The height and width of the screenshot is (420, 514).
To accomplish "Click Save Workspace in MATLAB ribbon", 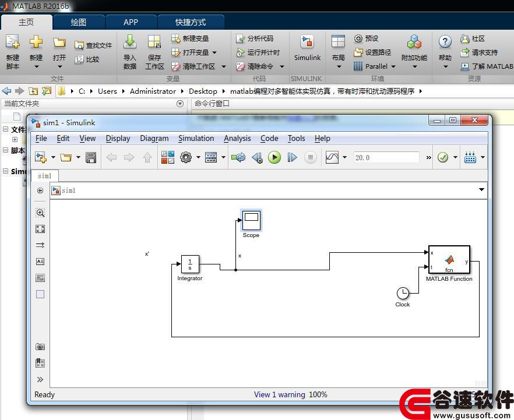I will (x=154, y=52).
